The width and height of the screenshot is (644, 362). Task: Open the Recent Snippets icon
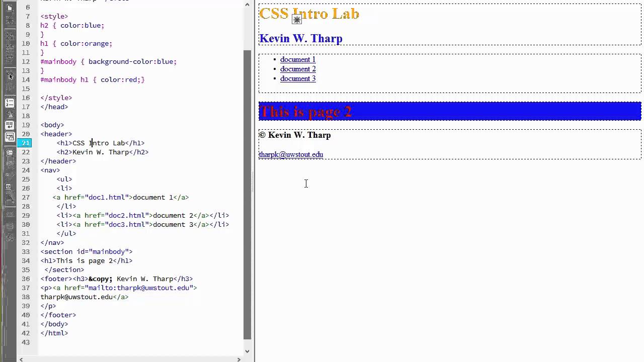[10, 187]
